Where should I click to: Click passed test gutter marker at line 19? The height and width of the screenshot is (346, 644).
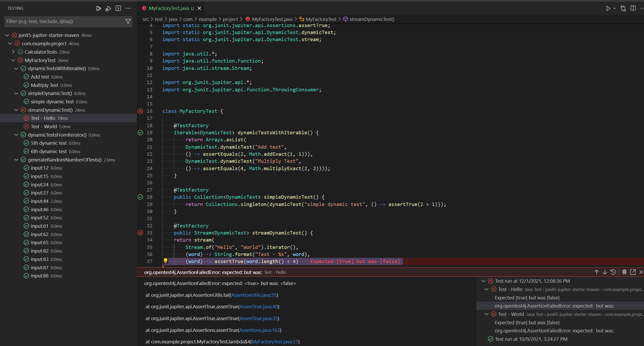pyautogui.click(x=140, y=133)
